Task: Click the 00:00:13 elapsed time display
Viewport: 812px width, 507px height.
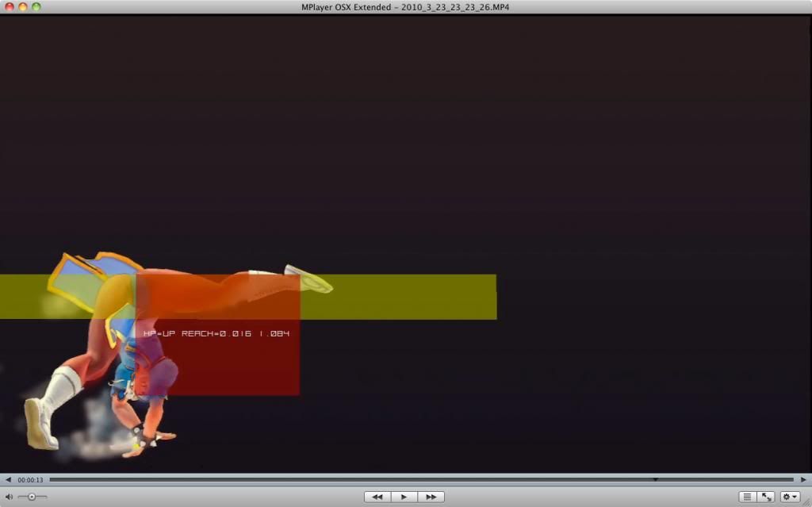Action: 31,480
